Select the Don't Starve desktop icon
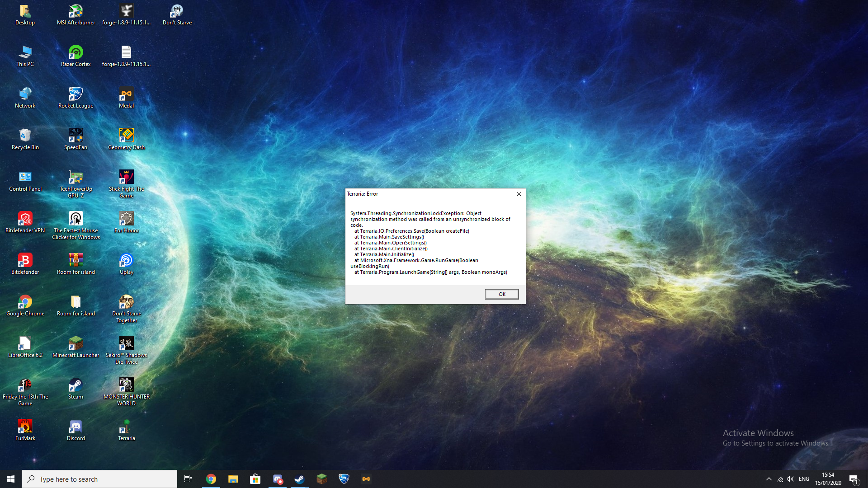This screenshot has height=488, width=868. (x=177, y=15)
